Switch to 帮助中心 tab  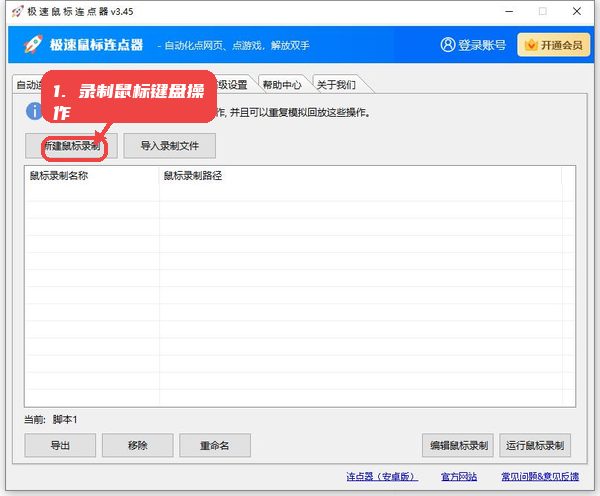point(282,85)
